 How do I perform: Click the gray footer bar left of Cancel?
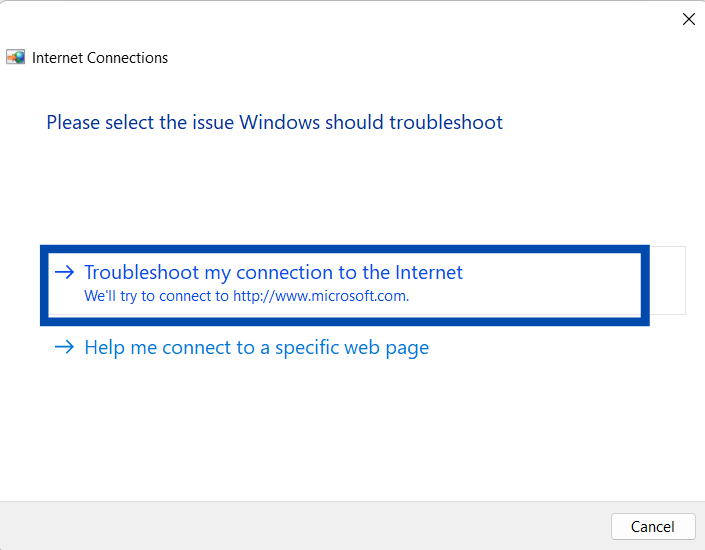pos(300,525)
